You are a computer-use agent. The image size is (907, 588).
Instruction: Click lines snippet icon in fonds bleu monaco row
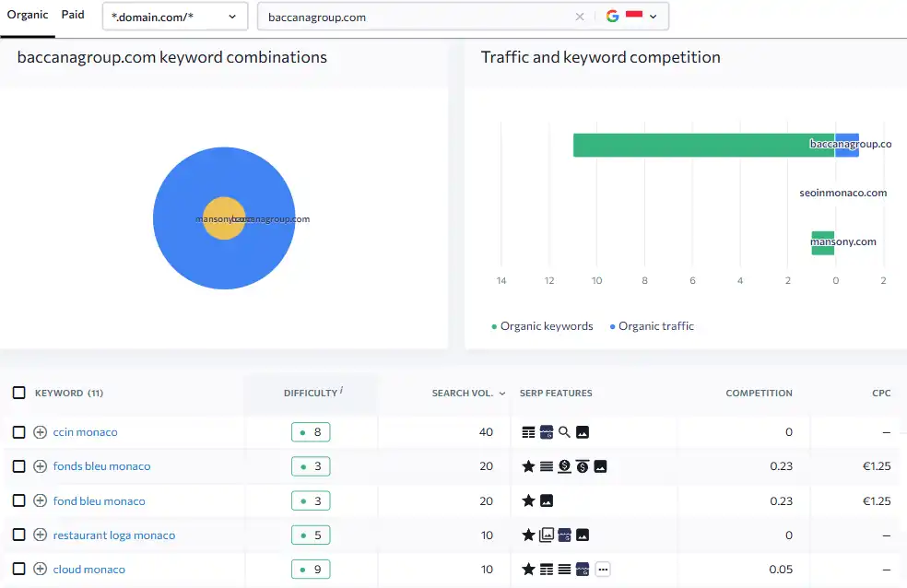coord(547,466)
